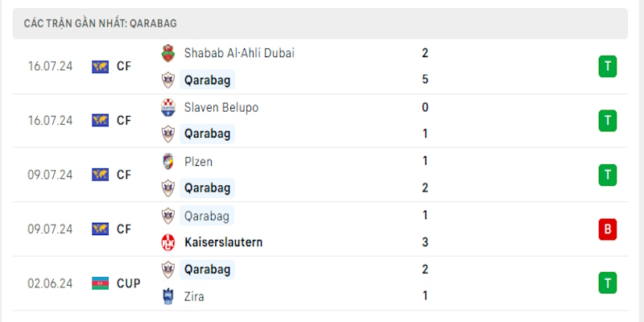Click the Kaiserslautern red logo

pyautogui.click(x=167, y=242)
